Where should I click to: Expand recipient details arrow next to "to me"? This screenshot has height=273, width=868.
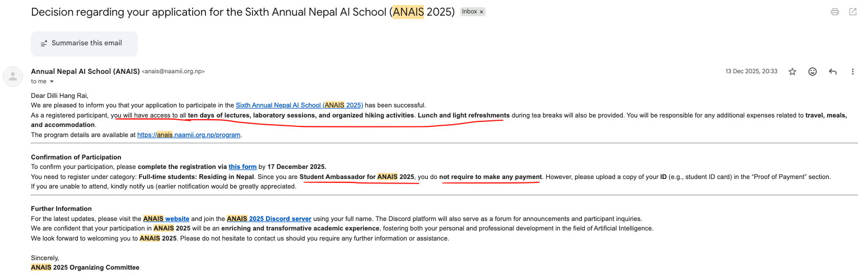(52, 82)
